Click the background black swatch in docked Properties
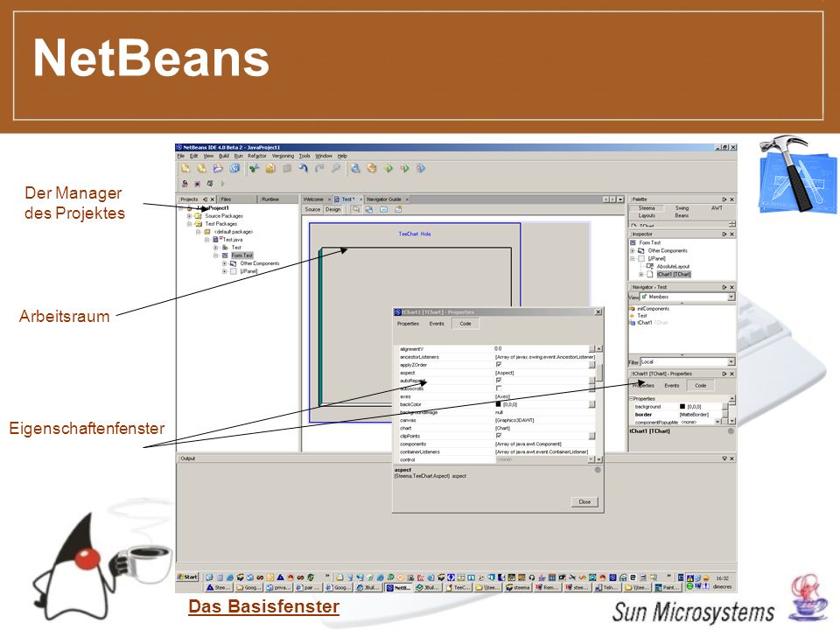Viewport: 840px width, 630px height. pyautogui.click(x=682, y=407)
